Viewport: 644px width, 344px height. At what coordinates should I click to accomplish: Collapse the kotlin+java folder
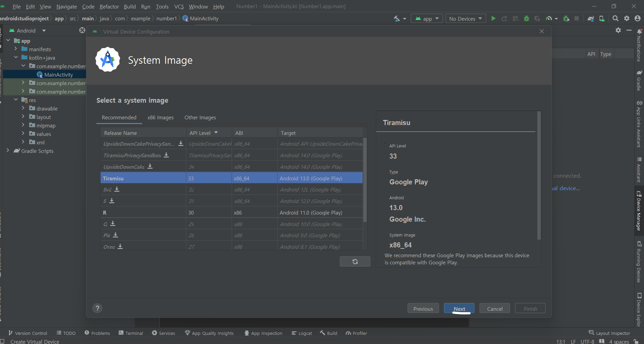(x=16, y=57)
